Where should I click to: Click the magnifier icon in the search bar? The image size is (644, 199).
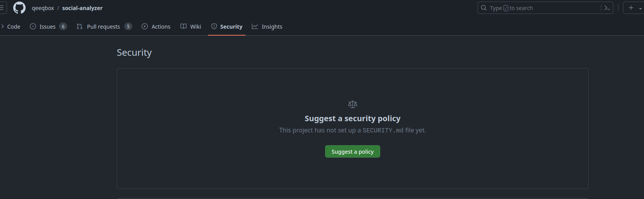[484, 8]
